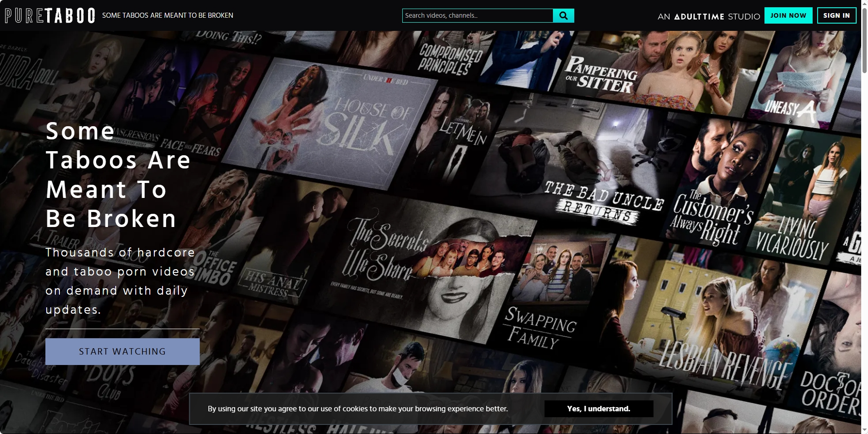
Task: Click the JOIN NOW button
Action: (x=788, y=15)
